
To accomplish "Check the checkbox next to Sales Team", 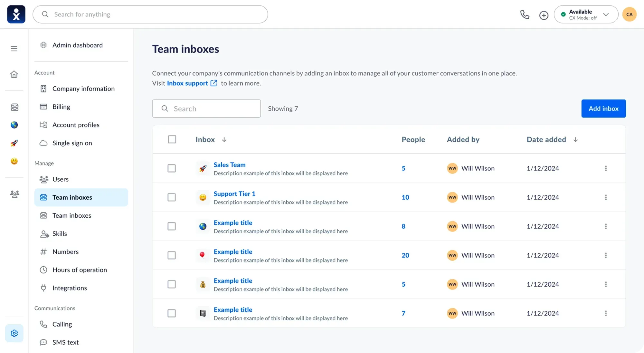I will (172, 168).
